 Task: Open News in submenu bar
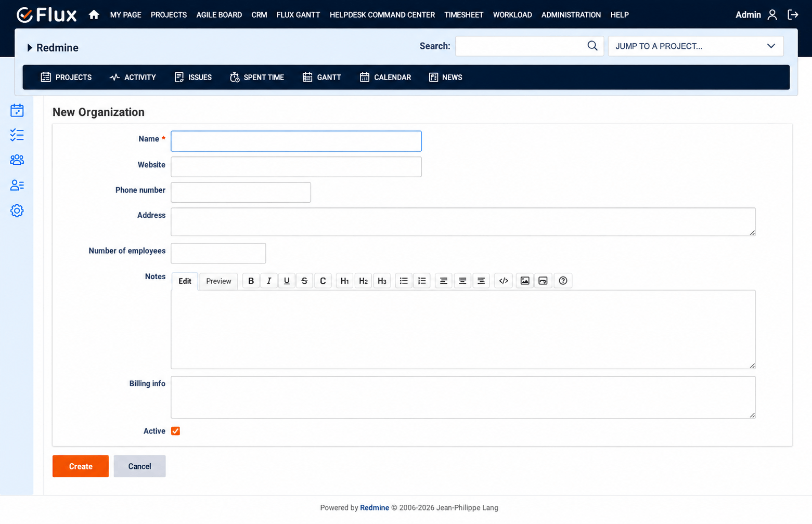tap(445, 77)
